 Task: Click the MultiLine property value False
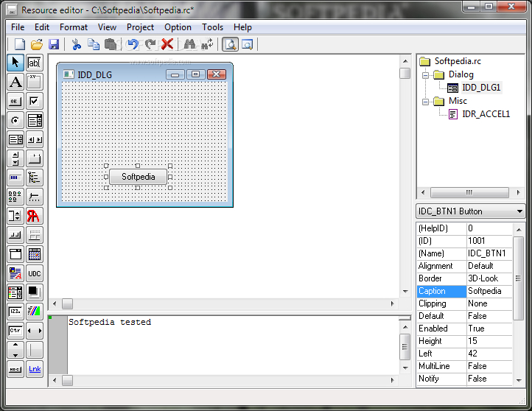489,366
